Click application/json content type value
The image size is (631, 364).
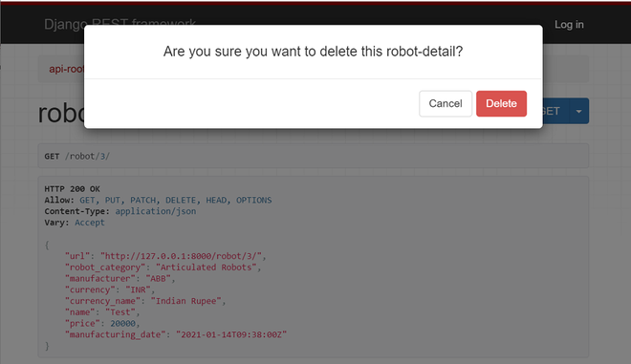(156, 211)
